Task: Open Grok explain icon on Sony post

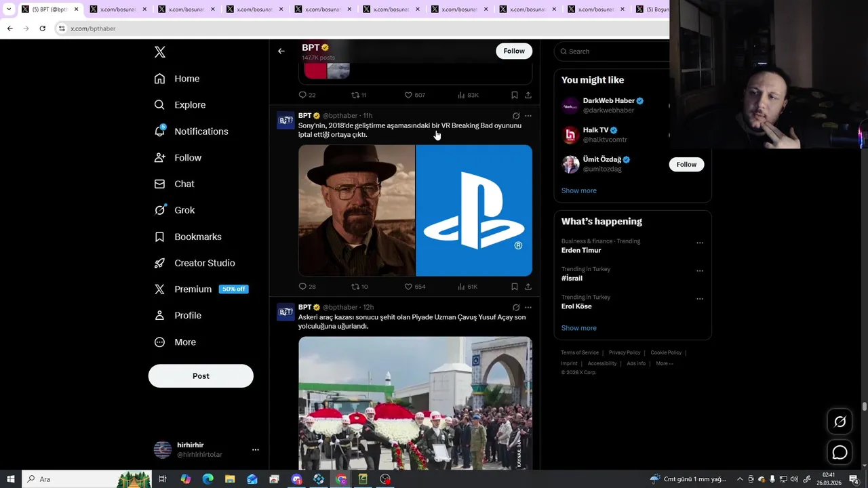Action: 516,116
